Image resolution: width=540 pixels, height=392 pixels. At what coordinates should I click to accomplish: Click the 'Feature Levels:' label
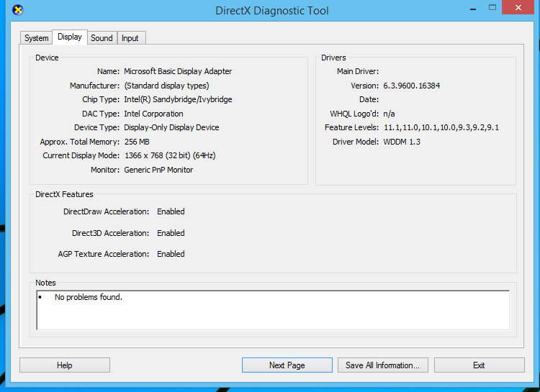[351, 128]
